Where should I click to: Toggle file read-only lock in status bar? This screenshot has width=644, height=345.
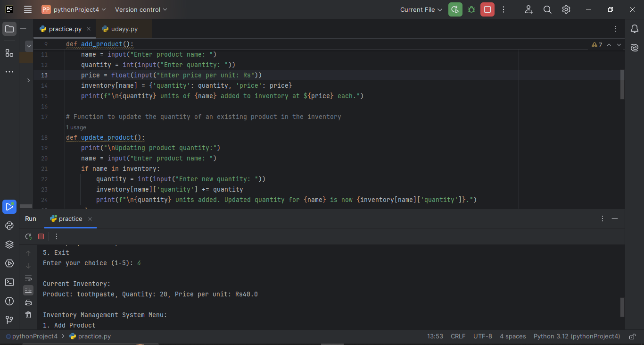point(632,337)
